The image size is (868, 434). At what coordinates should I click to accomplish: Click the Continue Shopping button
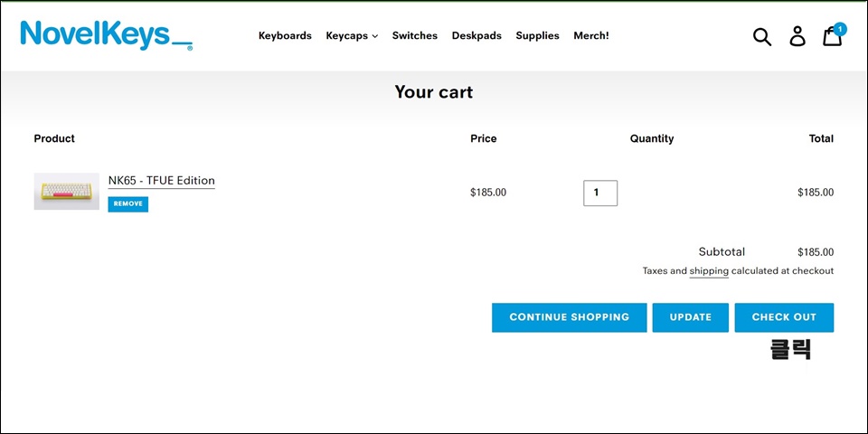tap(569, 317)
